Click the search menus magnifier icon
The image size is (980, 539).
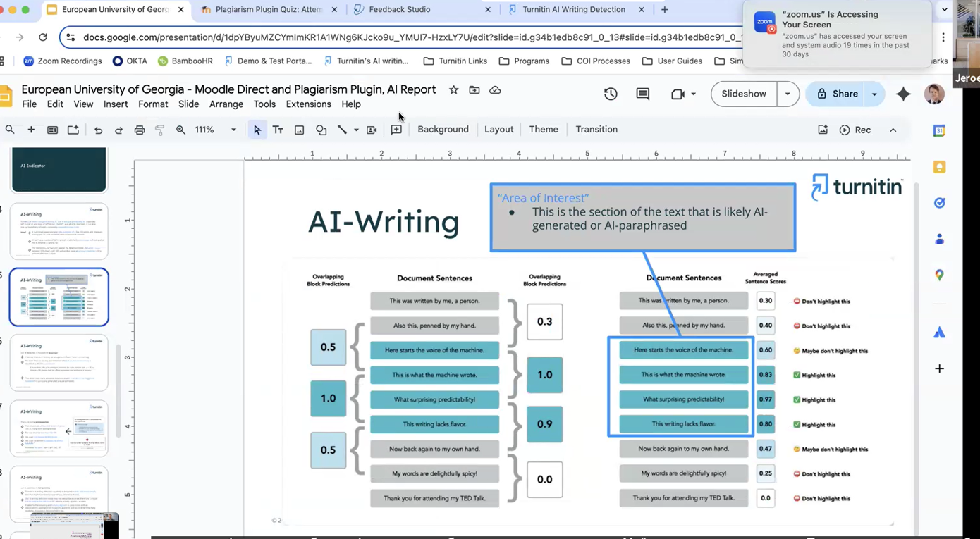pos(10,130)
